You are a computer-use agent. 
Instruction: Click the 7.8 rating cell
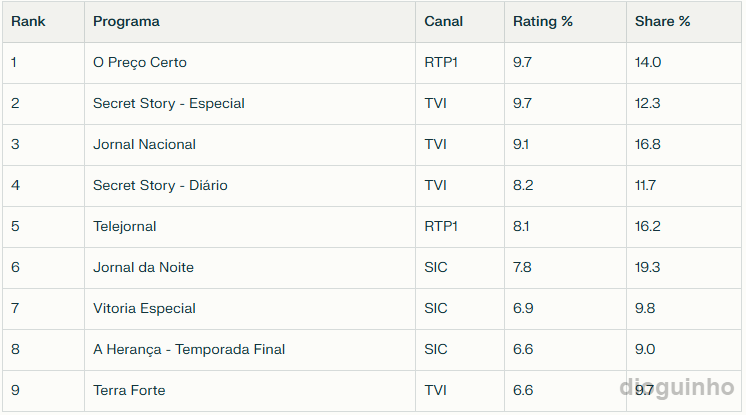[522, 268]
